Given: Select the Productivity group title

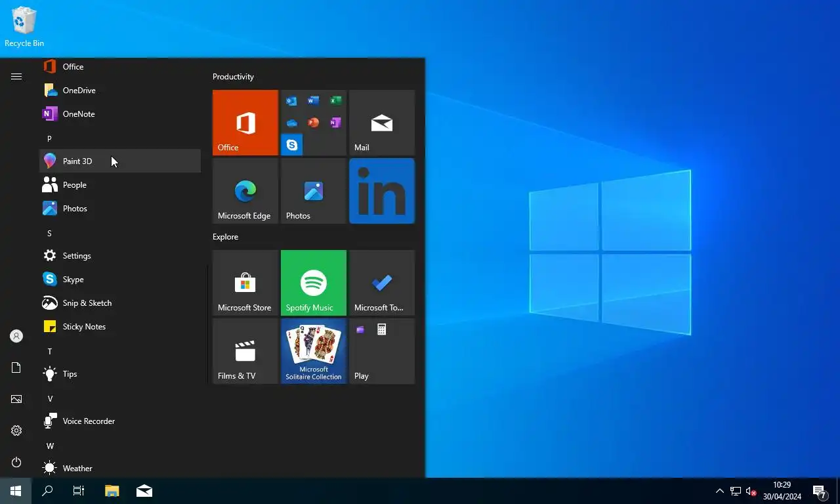Looking at the screenshot, I should tap(233, 77).
